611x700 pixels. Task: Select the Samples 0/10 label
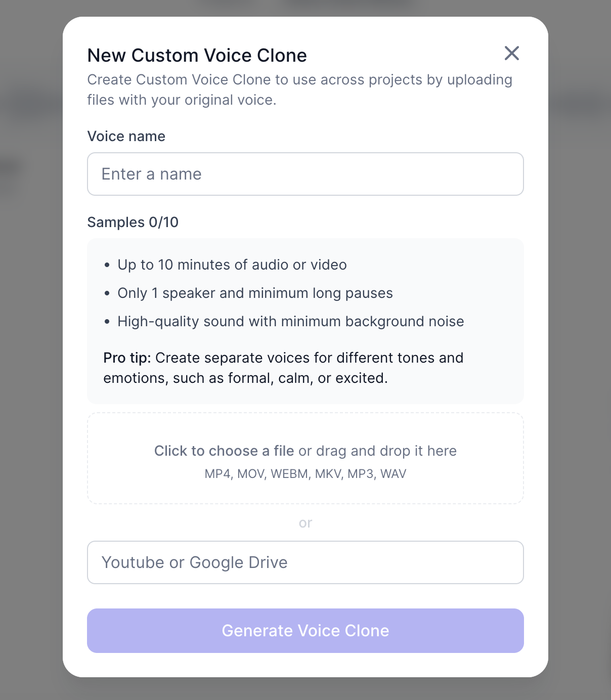pyautogui.click(x=133, y=222)
